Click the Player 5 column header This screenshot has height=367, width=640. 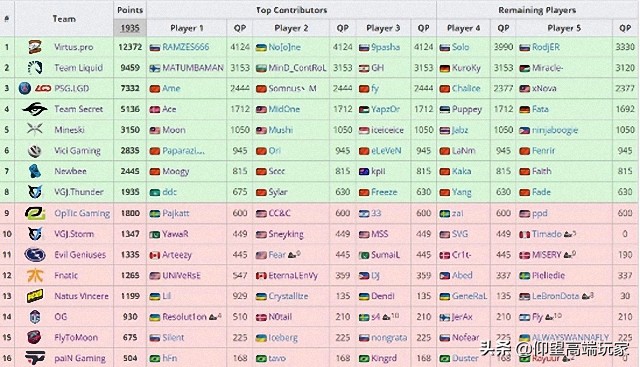pyautogui.click(x=564, y=28)
